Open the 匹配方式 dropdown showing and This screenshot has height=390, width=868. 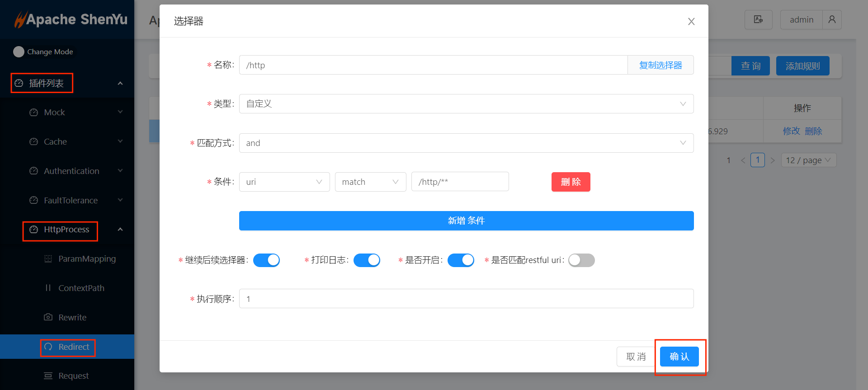point(466,143)
